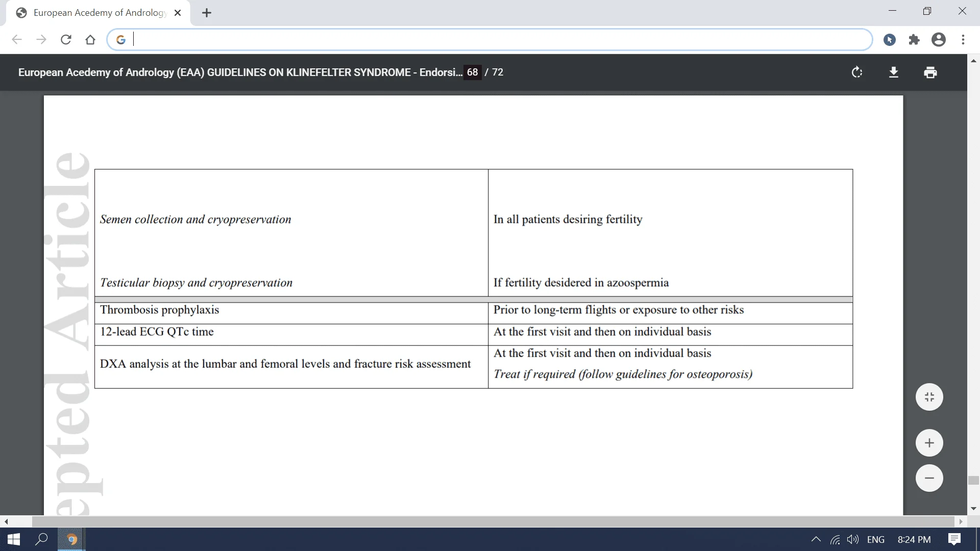Click 'Treat if required' italic text
Image resolution: width=980 pixels, height=551 pixels.
point(623,374)
